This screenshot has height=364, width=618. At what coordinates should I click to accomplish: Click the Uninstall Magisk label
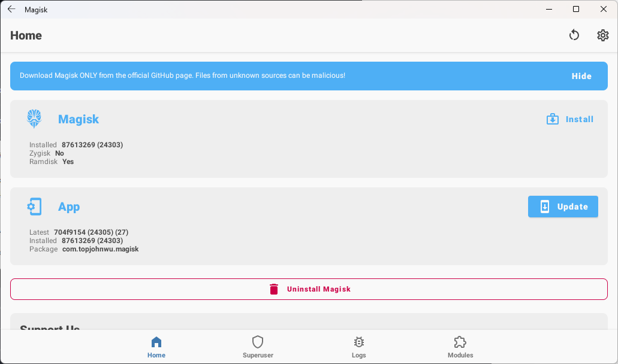[318, 289]
